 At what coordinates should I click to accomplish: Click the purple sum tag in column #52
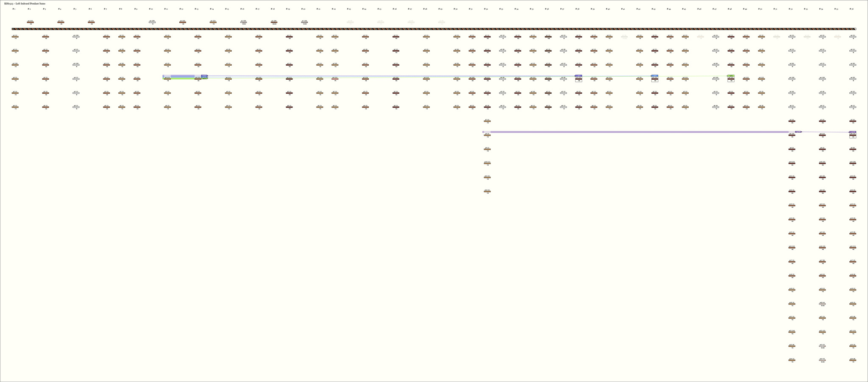798,132
